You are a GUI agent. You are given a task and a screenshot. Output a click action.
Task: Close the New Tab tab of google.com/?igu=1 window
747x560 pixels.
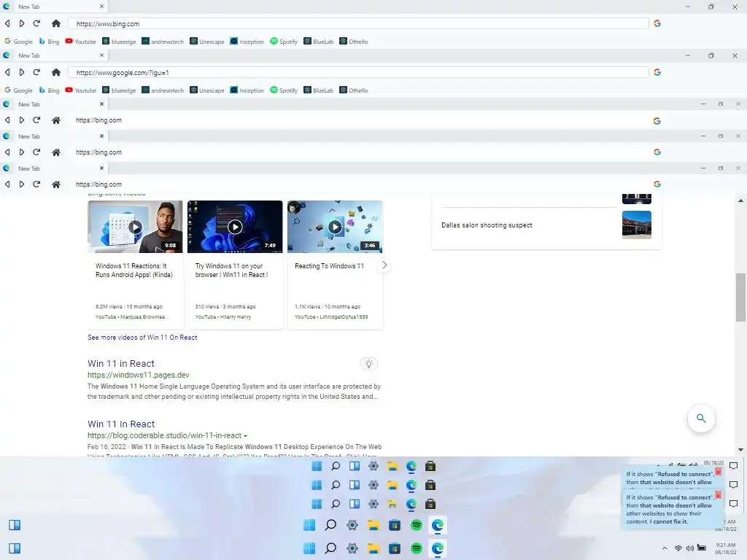(x=101, y=55)
